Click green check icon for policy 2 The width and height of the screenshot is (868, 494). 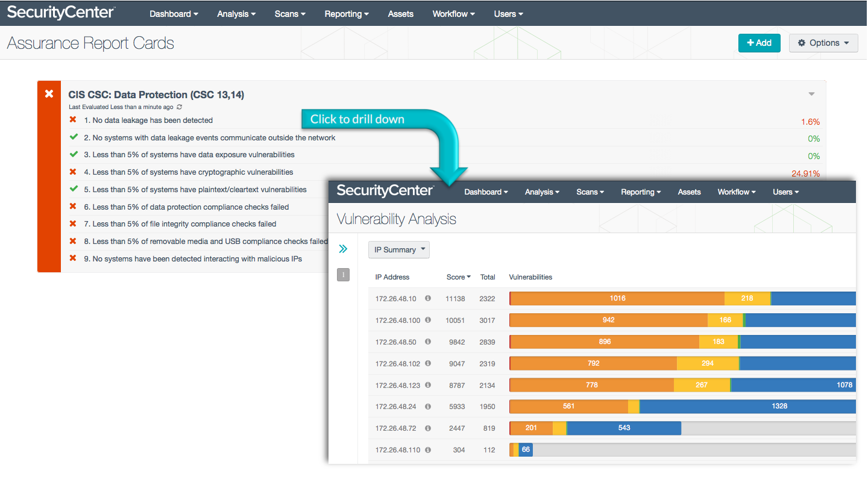coord(74,137)
